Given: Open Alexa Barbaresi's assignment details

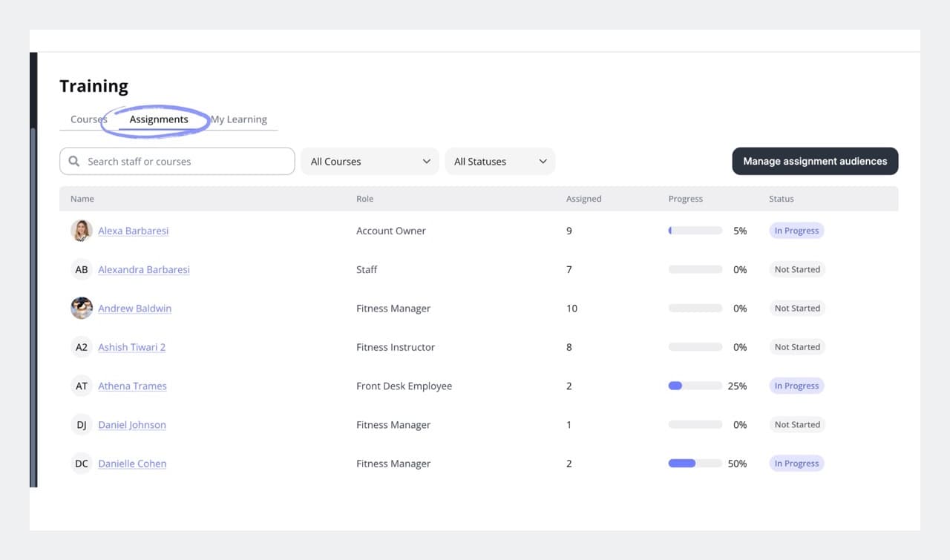Looking at the screenshot, I should (x=134, y=231).
